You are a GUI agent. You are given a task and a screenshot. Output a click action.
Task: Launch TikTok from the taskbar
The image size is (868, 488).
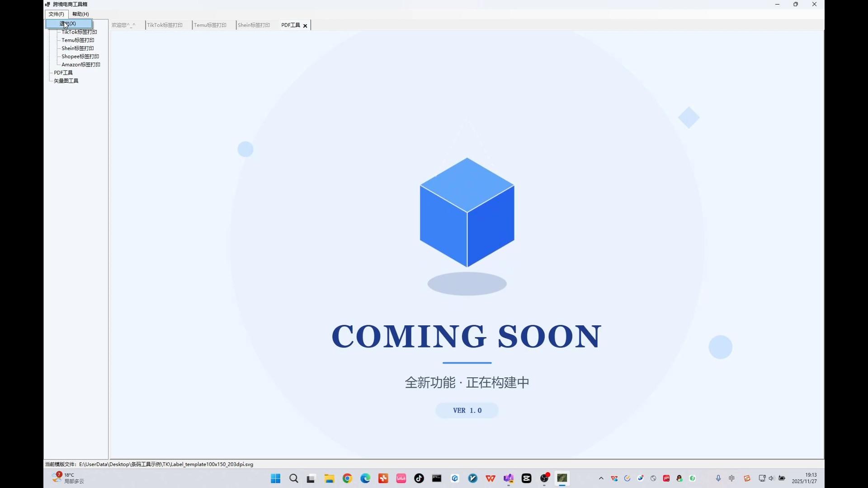[419, 479]
